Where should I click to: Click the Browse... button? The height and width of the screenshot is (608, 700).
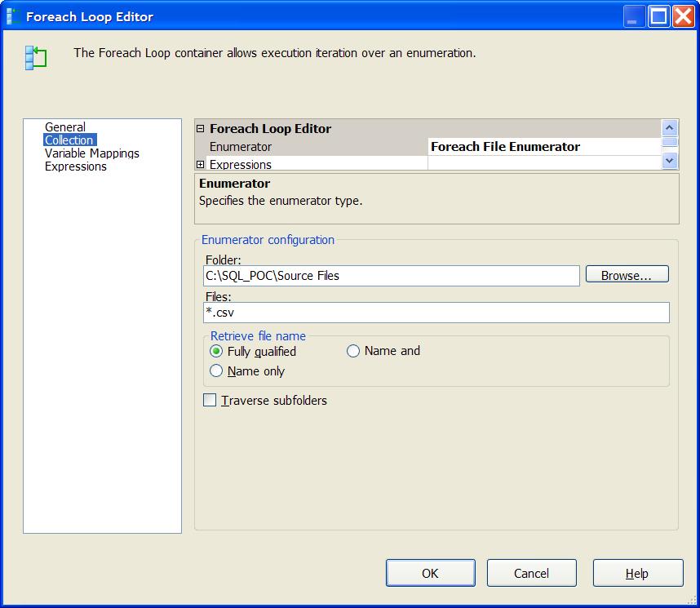click(627, 274)
